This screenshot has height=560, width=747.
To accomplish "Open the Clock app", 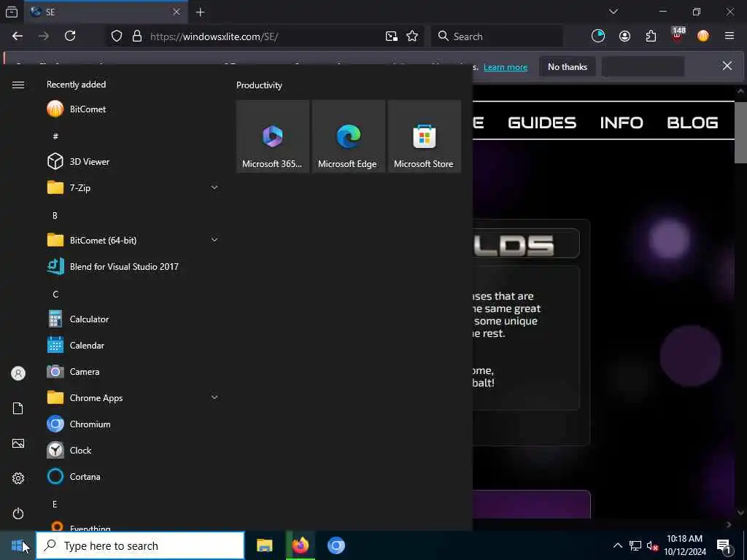I will pyautogui.click(x=133, y=450).
